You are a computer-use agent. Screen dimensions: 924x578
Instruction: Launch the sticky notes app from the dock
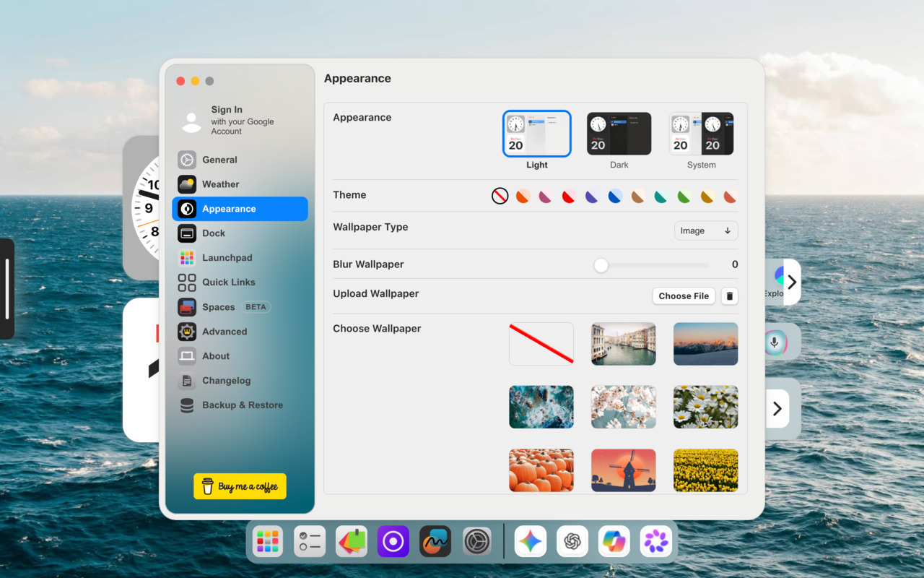(x=352, y=541)
